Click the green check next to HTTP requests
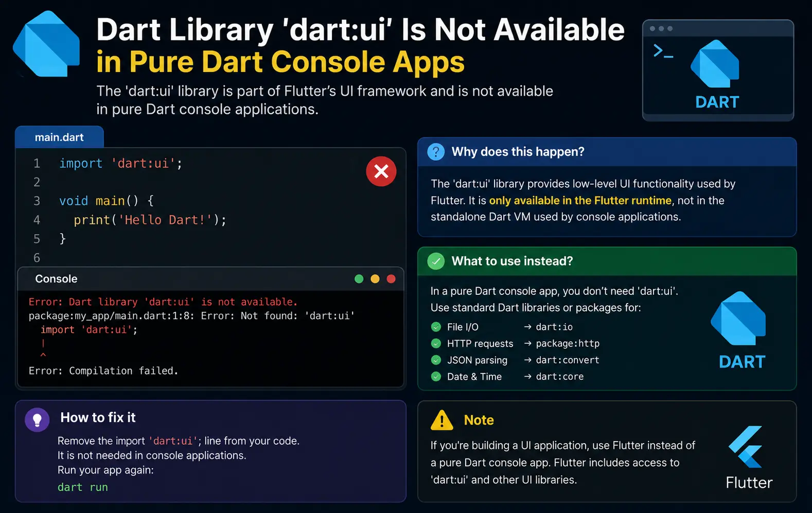The image size is (812, 513). 436,343
